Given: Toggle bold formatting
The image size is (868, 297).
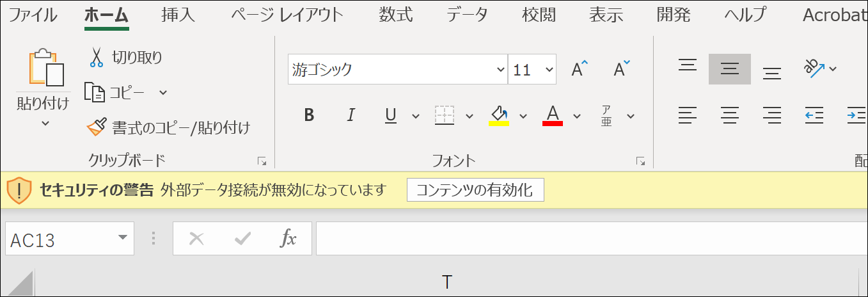Looking at the screenshot, I should (x=310, y=115).
